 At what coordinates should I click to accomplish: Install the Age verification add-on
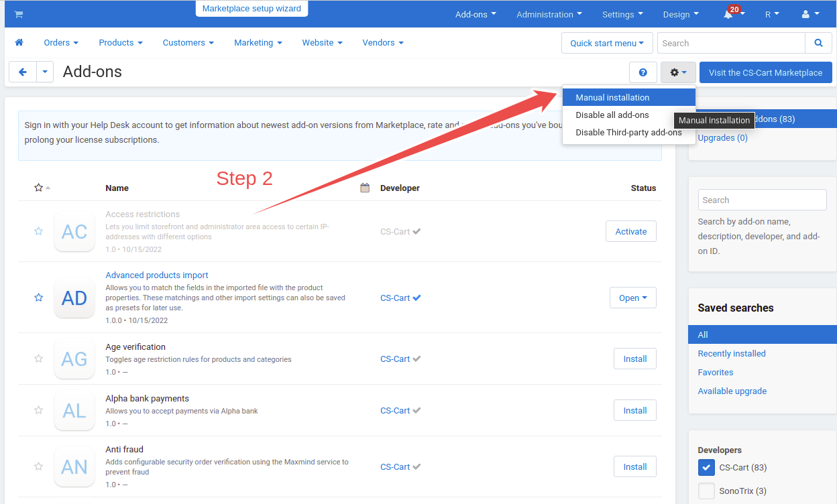tap(634, 359)
